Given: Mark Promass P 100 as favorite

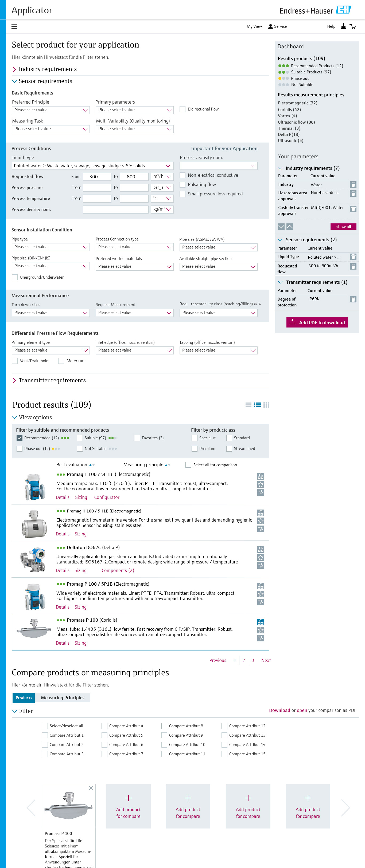Looking at the screenshot, I should [261, 630].
